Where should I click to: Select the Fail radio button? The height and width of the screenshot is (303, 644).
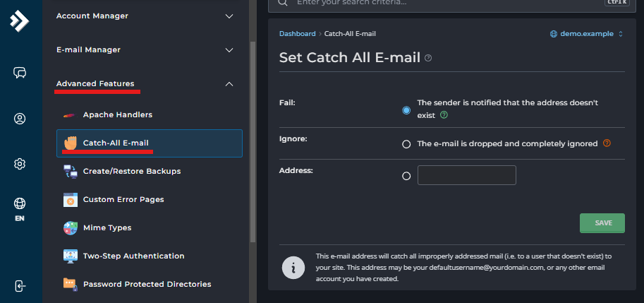[x=406, y=110]
